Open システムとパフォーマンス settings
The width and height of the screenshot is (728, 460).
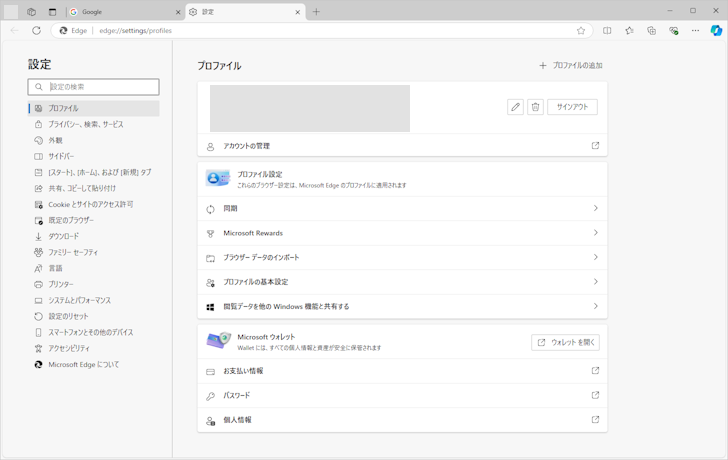point(93,300)
